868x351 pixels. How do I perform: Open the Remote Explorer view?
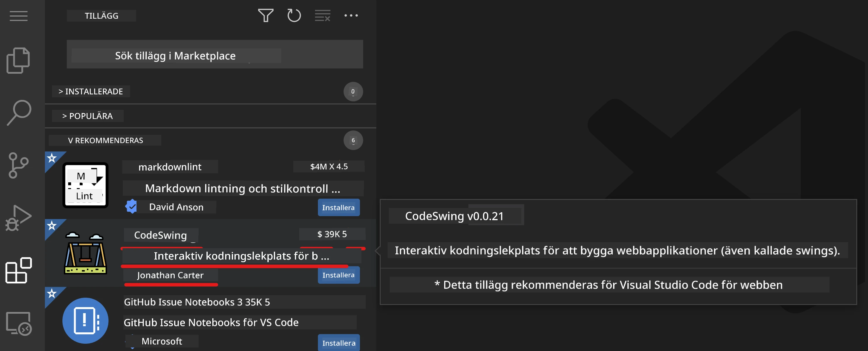coord(19,323)
